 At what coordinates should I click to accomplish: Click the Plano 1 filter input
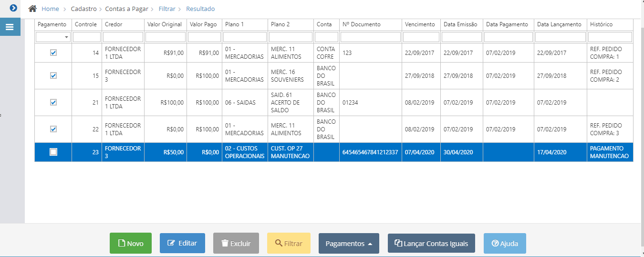245,37
